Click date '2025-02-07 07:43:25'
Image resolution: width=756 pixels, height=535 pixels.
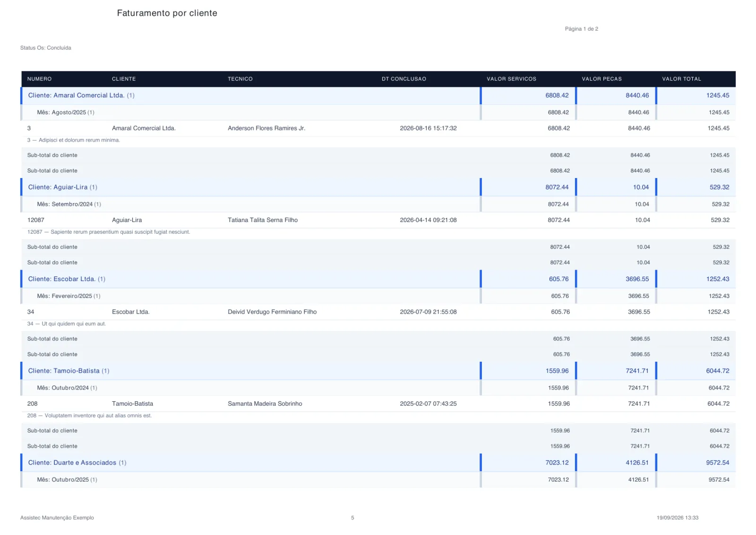pyautogui.click(x=428, y=404)
